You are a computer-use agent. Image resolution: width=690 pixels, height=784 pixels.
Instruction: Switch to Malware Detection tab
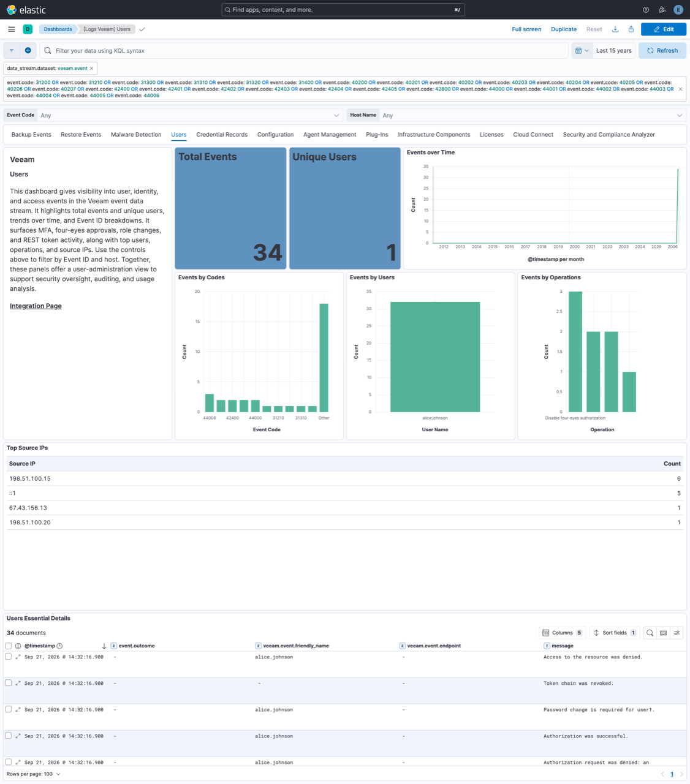(136, 135)
